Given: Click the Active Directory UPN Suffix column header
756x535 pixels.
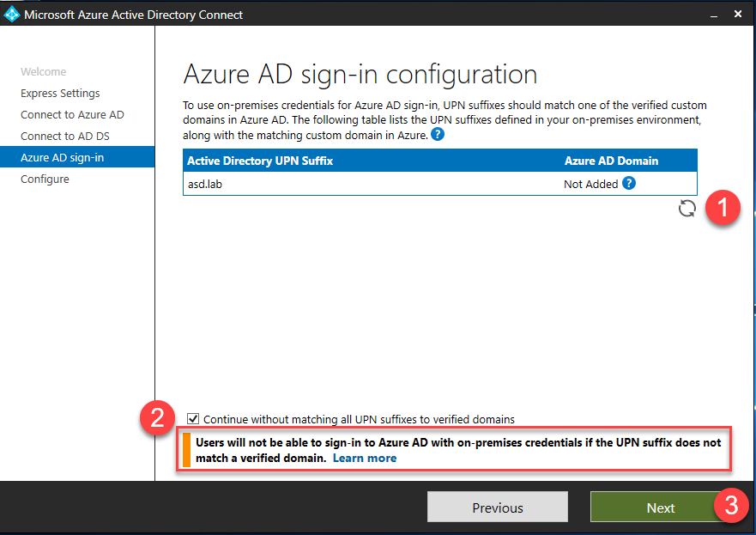Looking at the screenshot, I should point(260,161).
